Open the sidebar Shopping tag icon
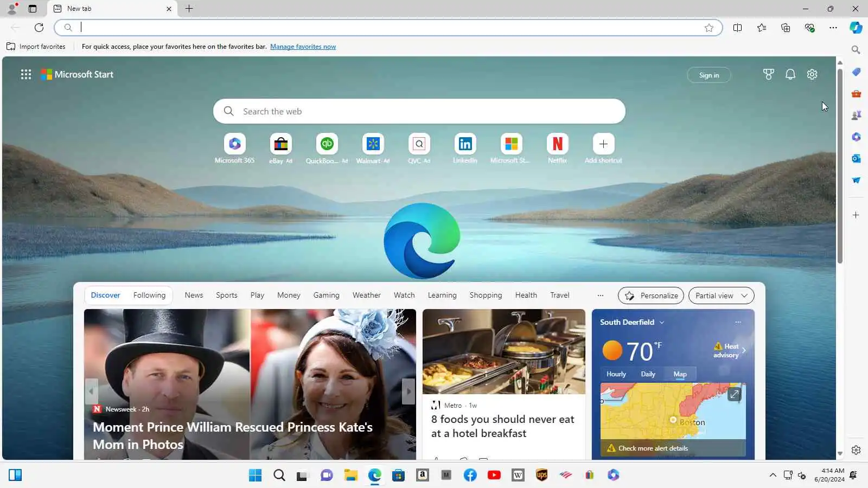This screenshot has width=868, height=488. pos(856,72)
